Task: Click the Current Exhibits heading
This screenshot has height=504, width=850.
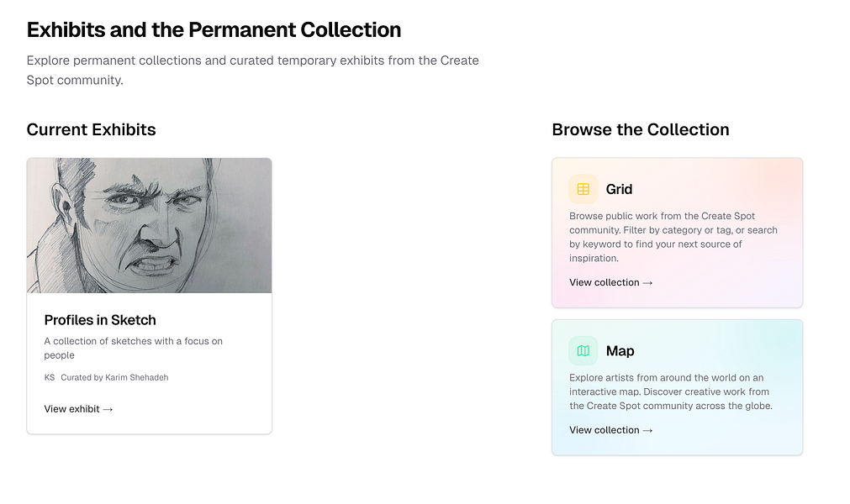Action: click(x=91, y=129)
